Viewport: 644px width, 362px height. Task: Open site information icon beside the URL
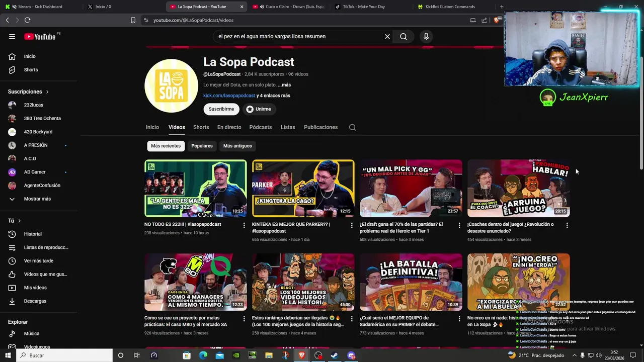click(146, 20)
